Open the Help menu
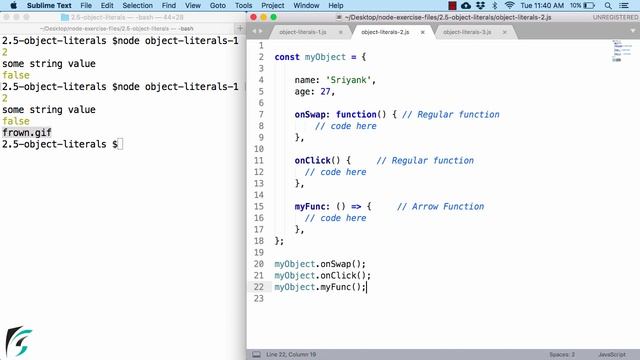 coord(336,5)
